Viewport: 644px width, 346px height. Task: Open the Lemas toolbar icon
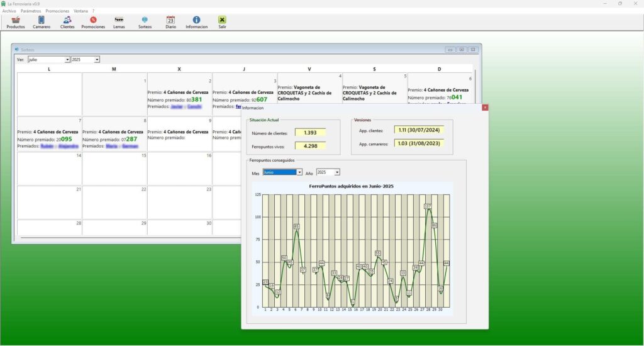(x=119, y=23)
